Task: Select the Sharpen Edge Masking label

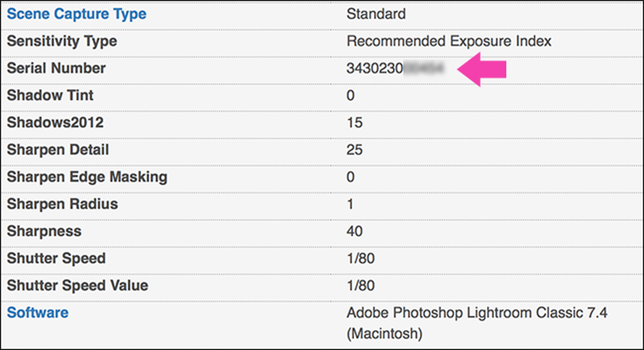Action: 87,177
